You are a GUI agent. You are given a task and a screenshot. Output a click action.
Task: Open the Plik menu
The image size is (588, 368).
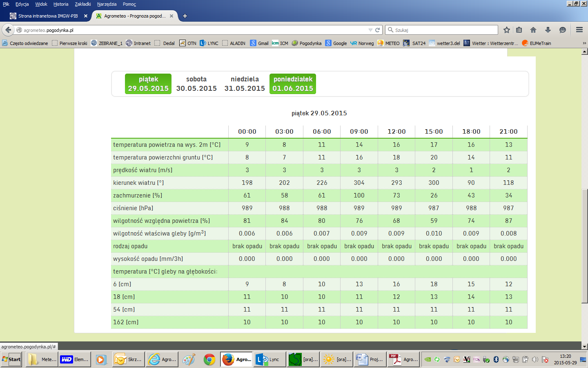tap(6, 4)
